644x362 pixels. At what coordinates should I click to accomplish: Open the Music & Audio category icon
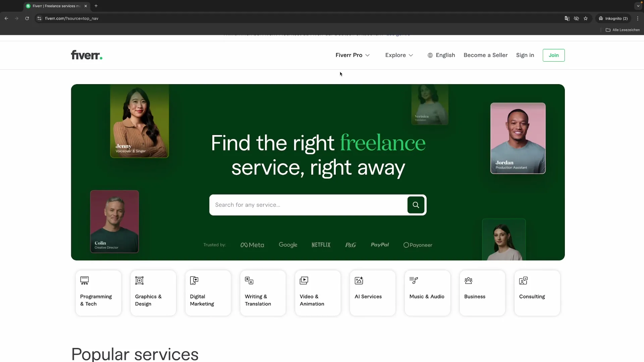414,281
